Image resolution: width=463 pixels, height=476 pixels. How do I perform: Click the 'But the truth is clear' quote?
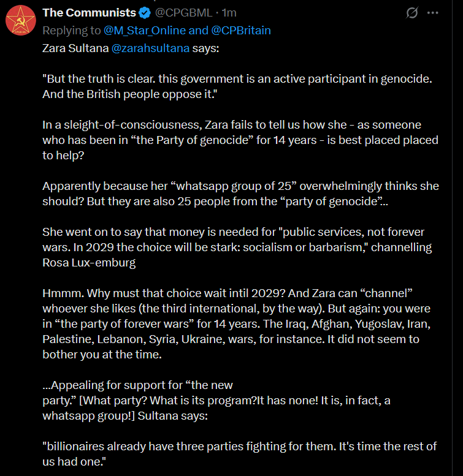point(237,86)
